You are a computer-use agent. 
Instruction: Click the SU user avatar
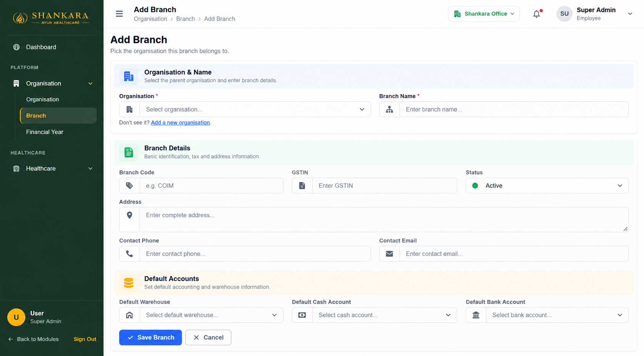[x=564, y=14]
